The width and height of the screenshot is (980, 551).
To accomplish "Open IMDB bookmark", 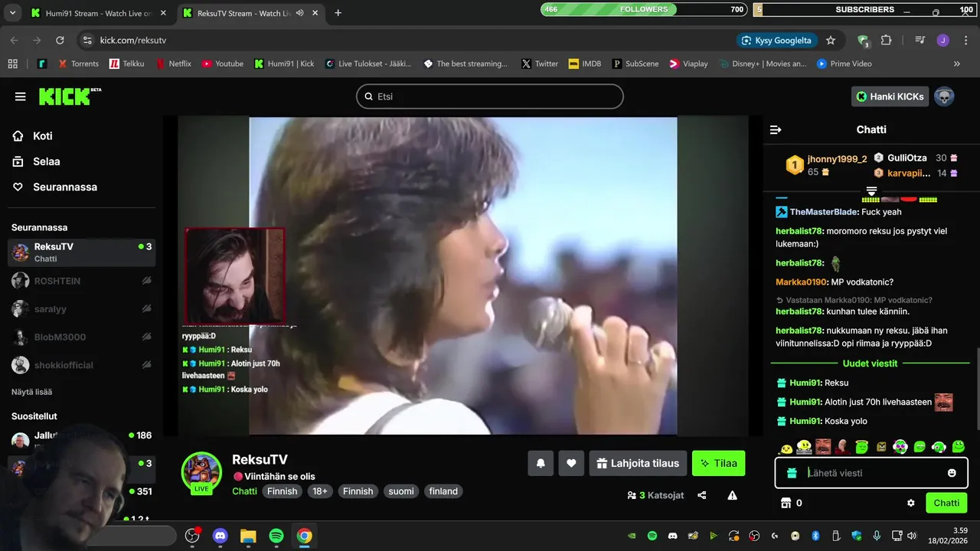I will pyautogui.click(x=584, y=64).
